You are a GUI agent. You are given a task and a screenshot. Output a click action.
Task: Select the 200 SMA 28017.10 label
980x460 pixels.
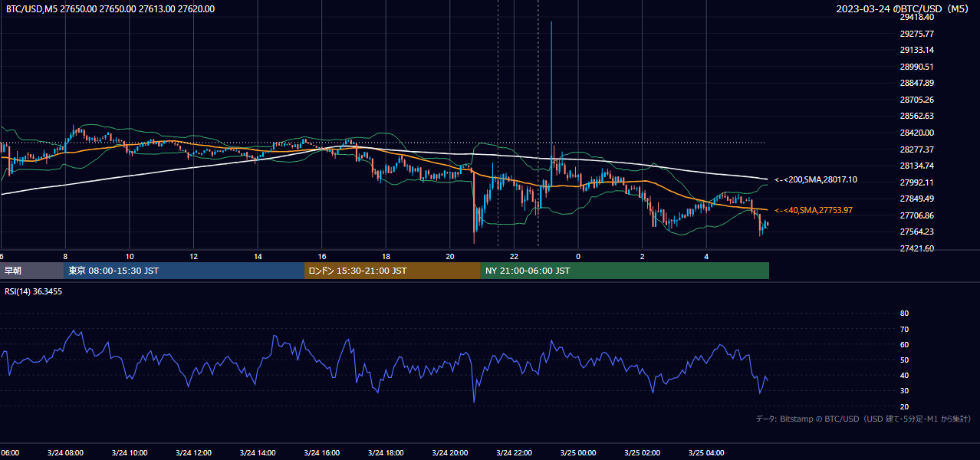click(x=816, y=179)
